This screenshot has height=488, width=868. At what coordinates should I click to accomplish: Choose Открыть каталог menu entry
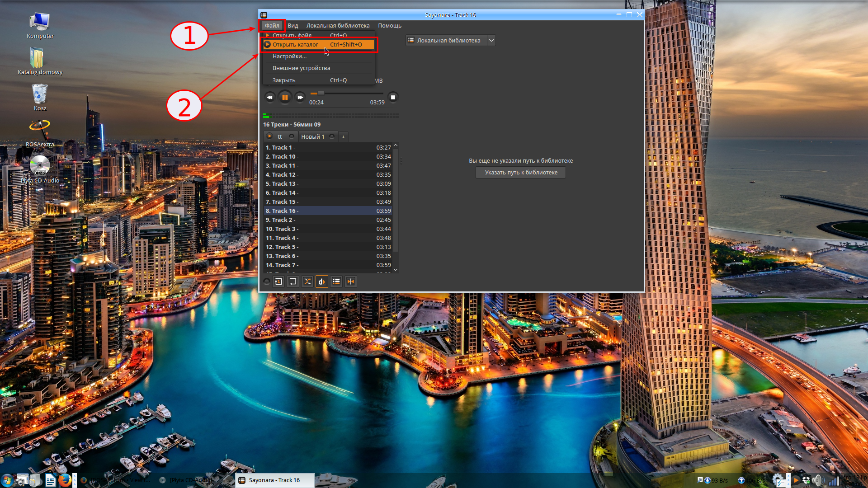[x=295, y=44]
